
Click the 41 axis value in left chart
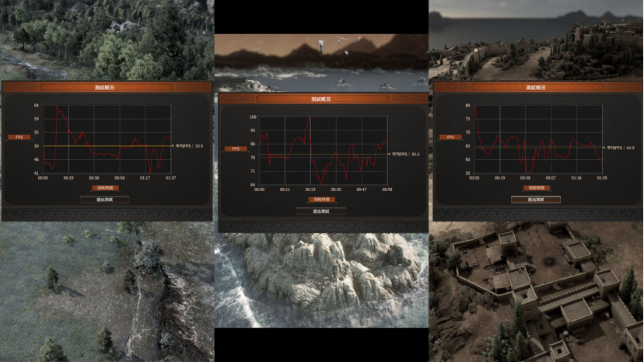[36, 173]
